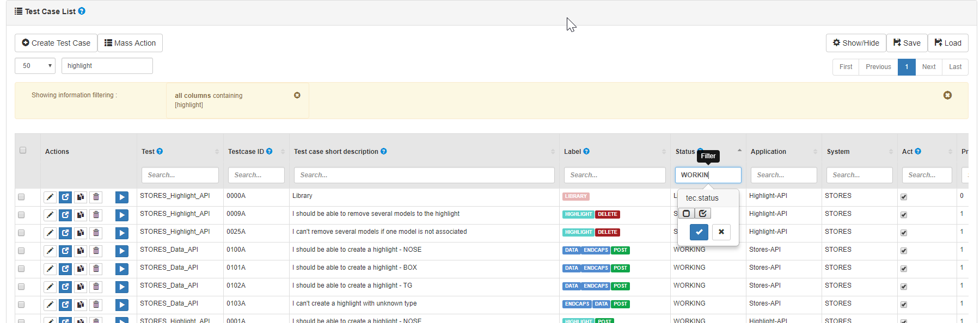Open help icon next to Testcase ID header

(x=269, y=151)
